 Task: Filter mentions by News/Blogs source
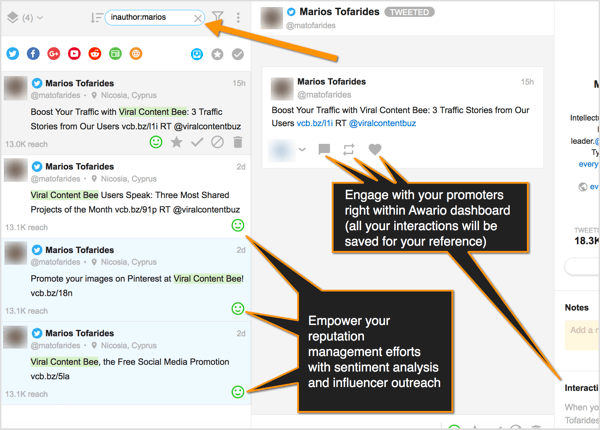pyautogui.click(x=115, y=54)
